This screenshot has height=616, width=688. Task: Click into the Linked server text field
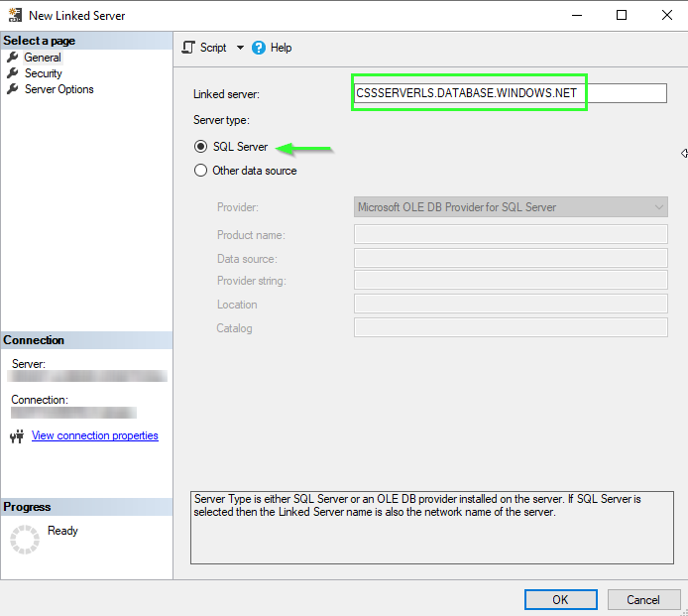pos(511,93)
